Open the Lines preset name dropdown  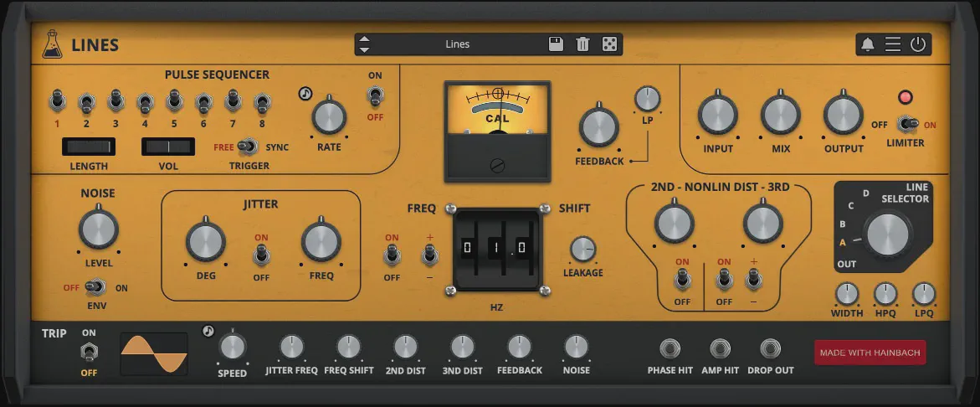click(457, 44)
